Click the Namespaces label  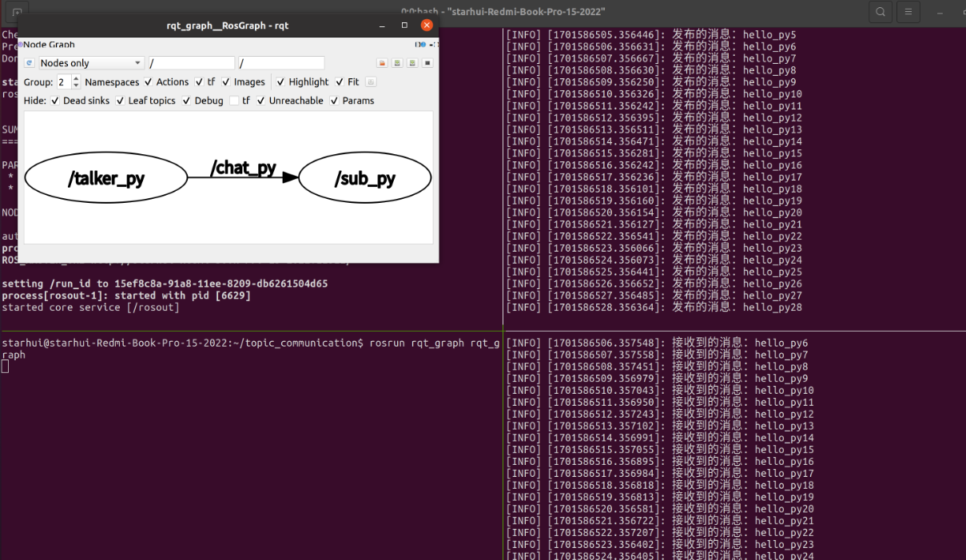point(112,81)
